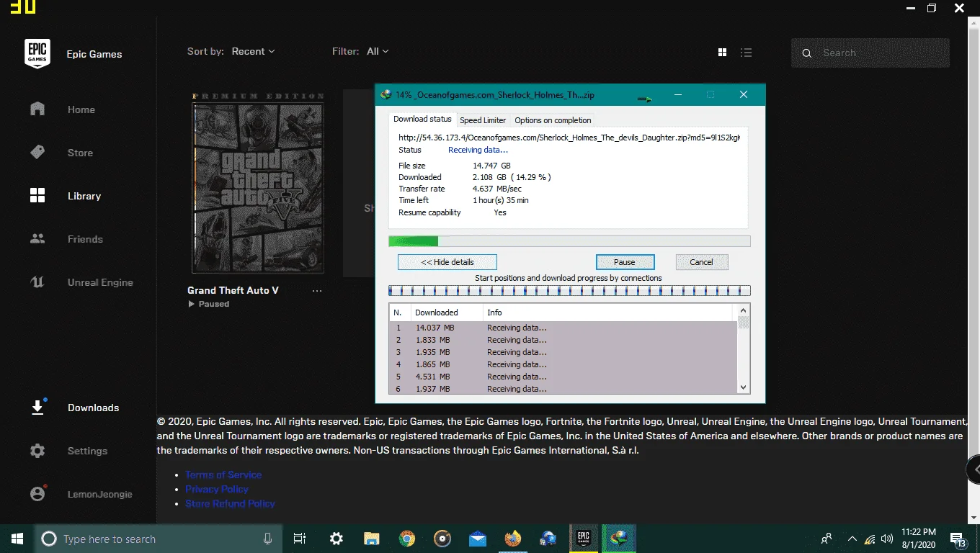Click the magnifier icon in Epic search box
This screenshot has width=980, height=553.
(x=807, y=53)
